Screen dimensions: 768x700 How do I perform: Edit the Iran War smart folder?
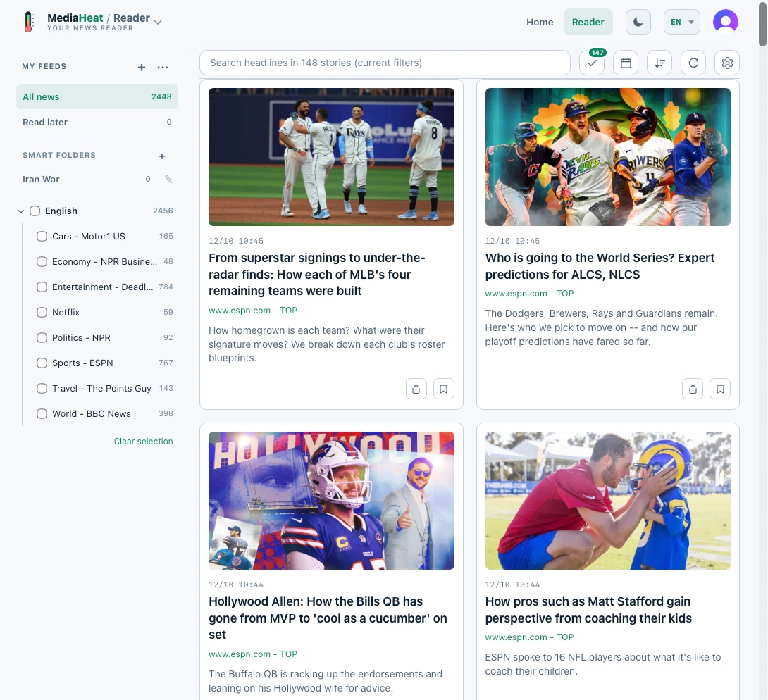point(168,179)
